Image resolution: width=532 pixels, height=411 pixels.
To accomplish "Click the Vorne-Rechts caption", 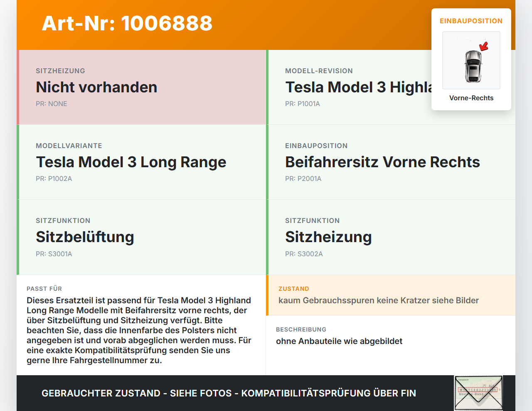I will 471,98.
